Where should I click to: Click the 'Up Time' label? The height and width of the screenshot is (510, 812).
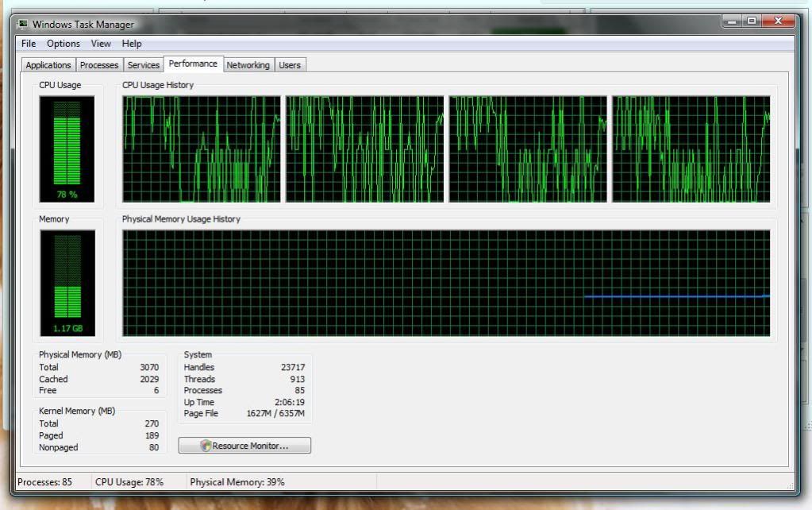(199, 403)
